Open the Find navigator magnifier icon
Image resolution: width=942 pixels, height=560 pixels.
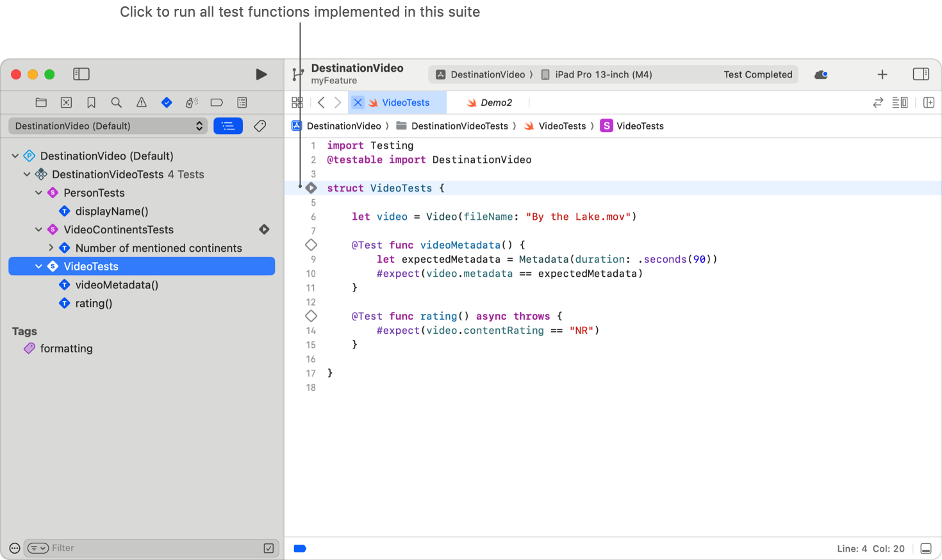click(116, 103)
